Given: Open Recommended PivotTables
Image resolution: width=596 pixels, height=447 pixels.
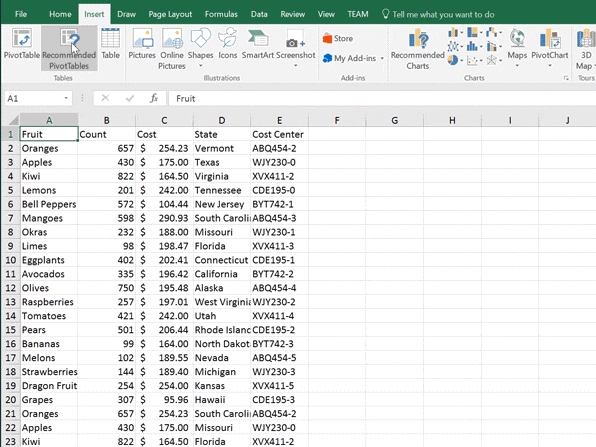Looking at the screenshot, I should 69,49.
